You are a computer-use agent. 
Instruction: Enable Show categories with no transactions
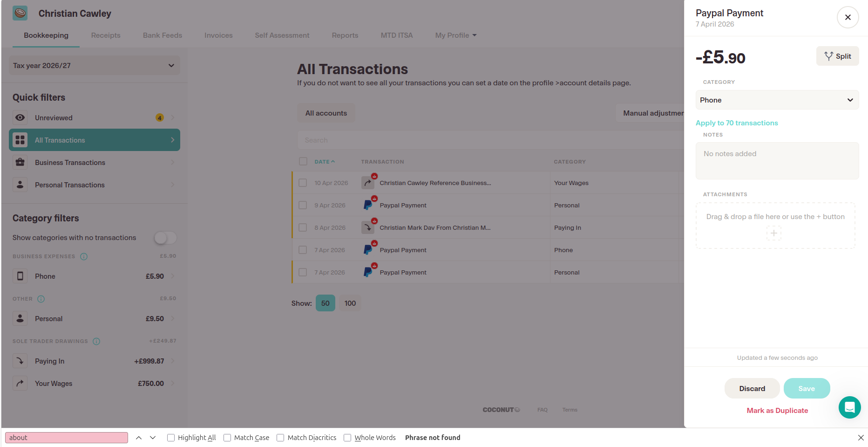tap(165, 237)
